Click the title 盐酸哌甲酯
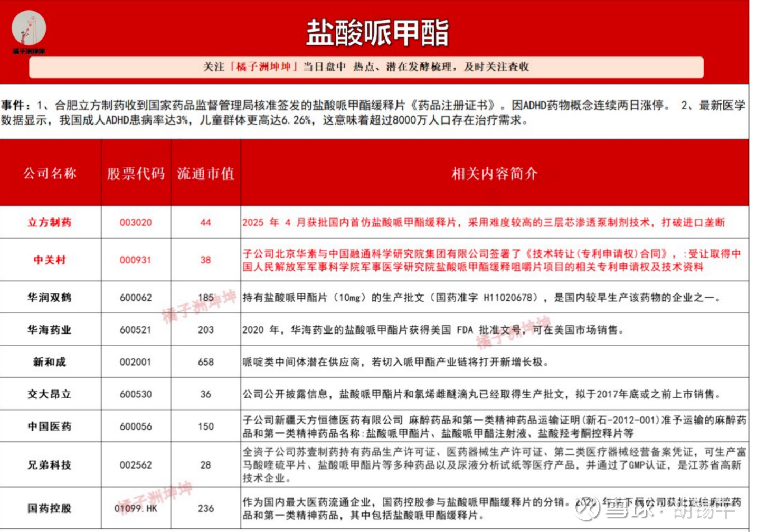This screenshot has width=757, height=532. tap(377, 33)
